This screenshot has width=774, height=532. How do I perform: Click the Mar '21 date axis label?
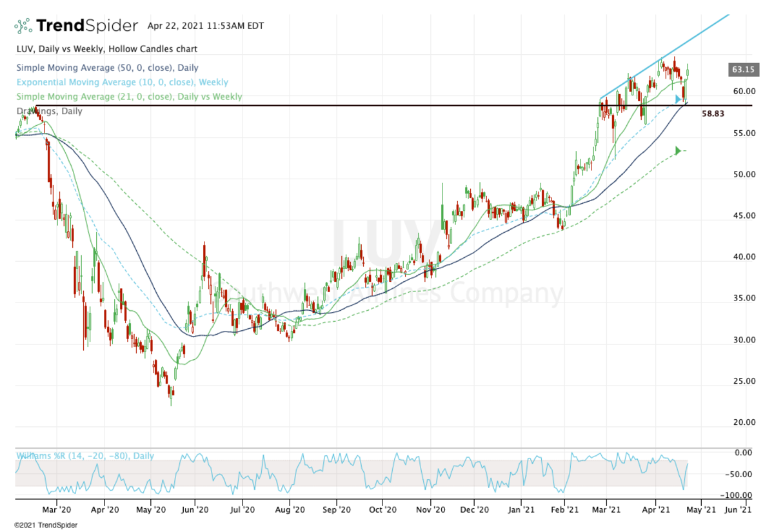(x=607, y=509)
